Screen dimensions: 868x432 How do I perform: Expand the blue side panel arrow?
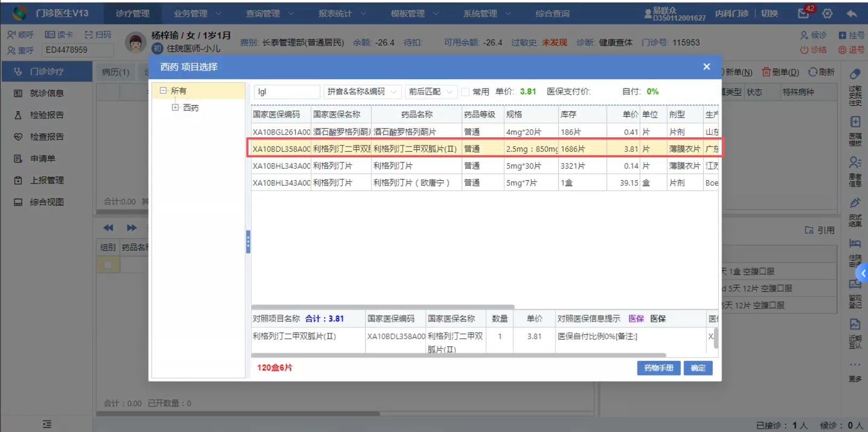click(862, 274)
